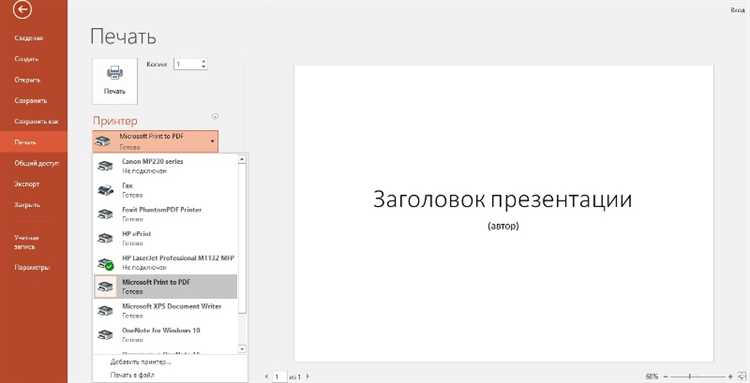The height and width of the screenshot is (383, 750).
Task: Open the Создать section in the sidebar
Action: pyautogui.click(x=26, y=59)
